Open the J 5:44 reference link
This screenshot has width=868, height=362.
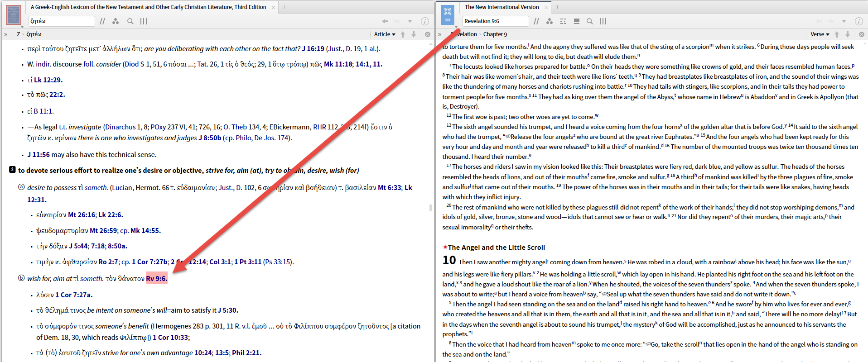pyautogui.click(x=78, y=246)
